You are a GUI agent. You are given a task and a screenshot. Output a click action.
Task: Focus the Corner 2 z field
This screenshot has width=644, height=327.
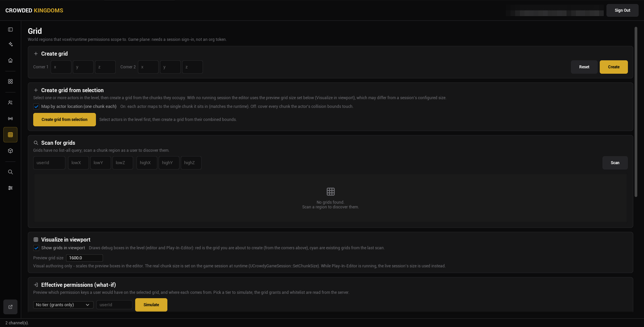pos(193,67)
